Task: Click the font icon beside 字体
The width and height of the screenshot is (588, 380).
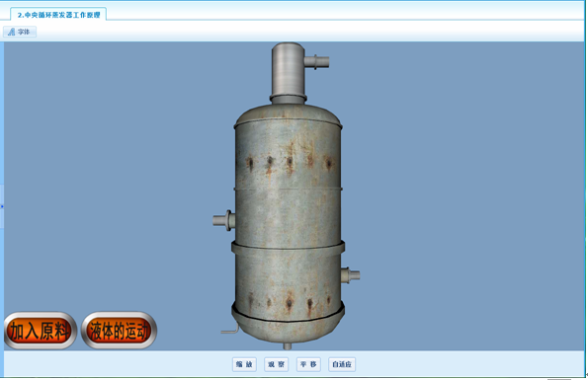Action: [12, 32]
